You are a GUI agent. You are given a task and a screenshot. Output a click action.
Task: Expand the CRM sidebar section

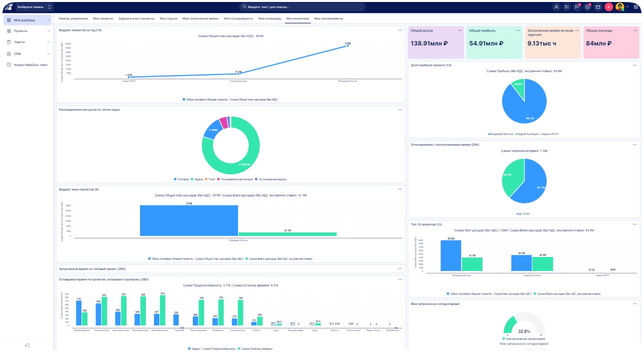pos(48,53)
